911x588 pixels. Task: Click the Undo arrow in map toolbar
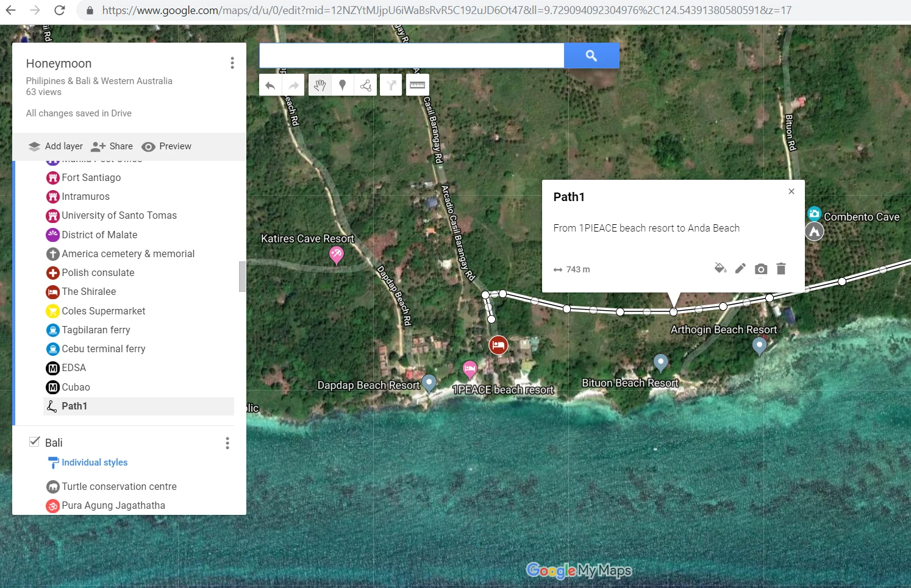pos(270,85)
